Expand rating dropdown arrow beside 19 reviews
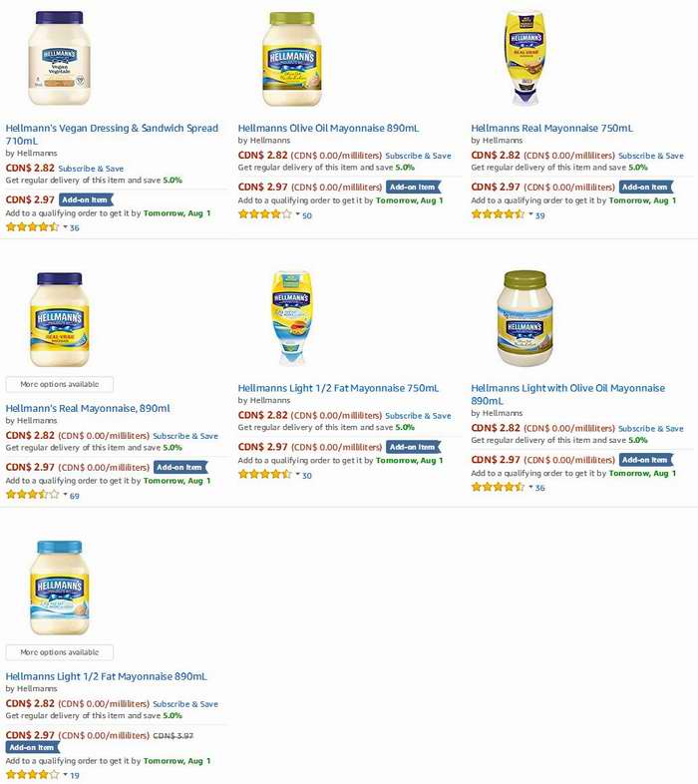The width and height of the screenshot is (698, 784). point(65,774)
